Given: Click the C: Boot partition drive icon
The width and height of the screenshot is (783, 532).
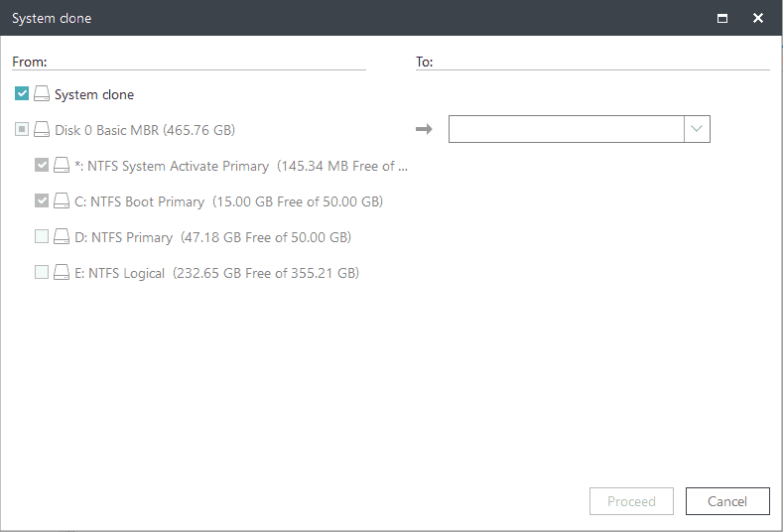Looking at the screenshot, I should 62,201.
